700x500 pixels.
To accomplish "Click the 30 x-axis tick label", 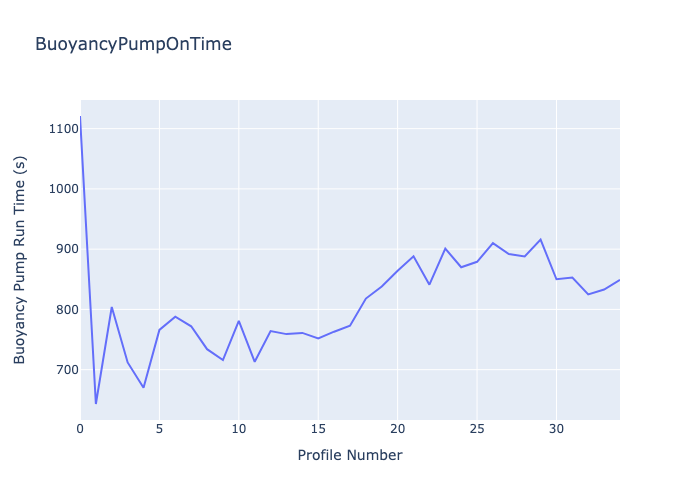I will pyautogui.click(x=556, y=428).
